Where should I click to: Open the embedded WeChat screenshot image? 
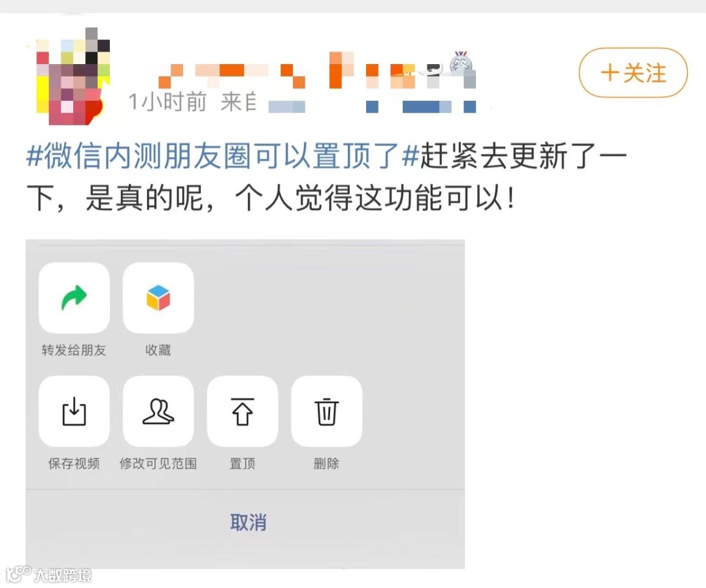click(x=245, y=404)
